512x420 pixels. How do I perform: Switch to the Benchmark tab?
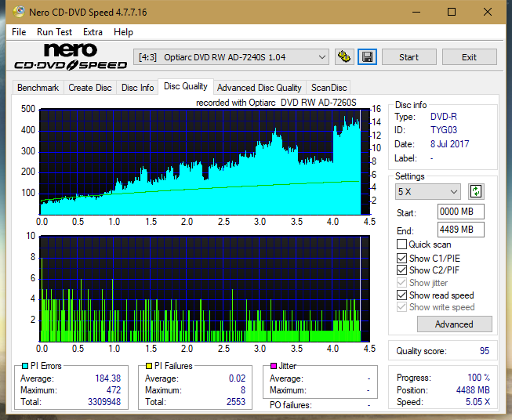38,88
